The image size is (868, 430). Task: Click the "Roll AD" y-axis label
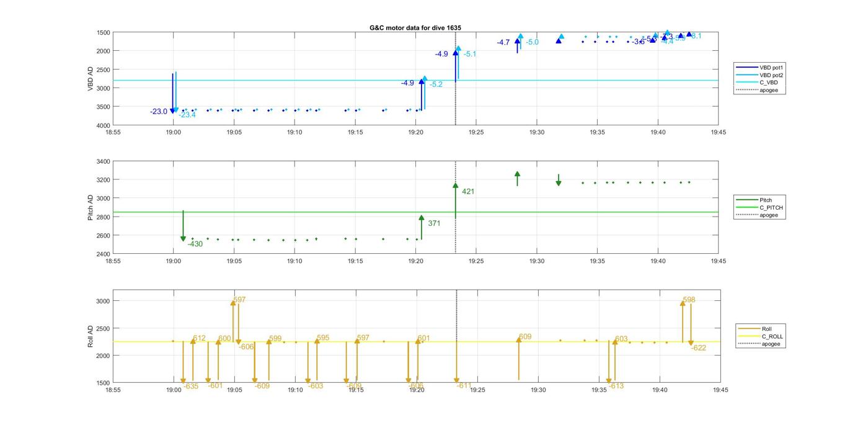pyautogui.click(x=91, y=336)
